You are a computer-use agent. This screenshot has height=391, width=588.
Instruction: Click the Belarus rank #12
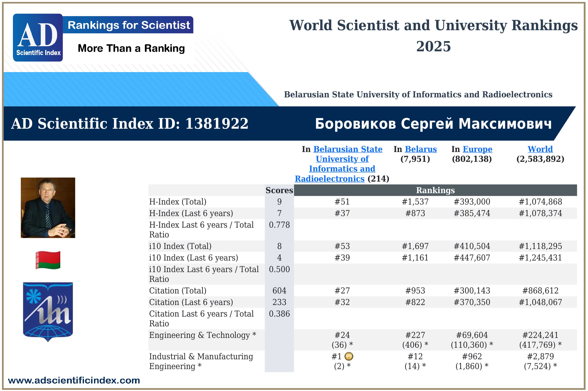click(415, 356)
